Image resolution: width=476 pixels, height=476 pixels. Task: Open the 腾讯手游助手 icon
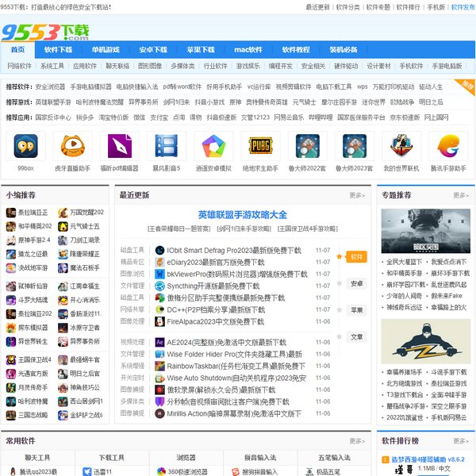point(448,147)
